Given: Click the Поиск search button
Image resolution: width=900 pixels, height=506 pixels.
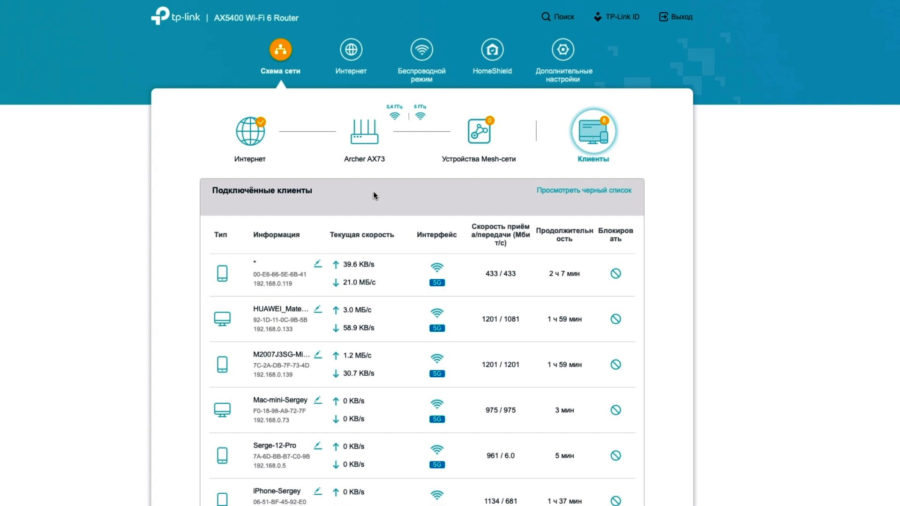Looking at the screenshot, I should [557, 17].
